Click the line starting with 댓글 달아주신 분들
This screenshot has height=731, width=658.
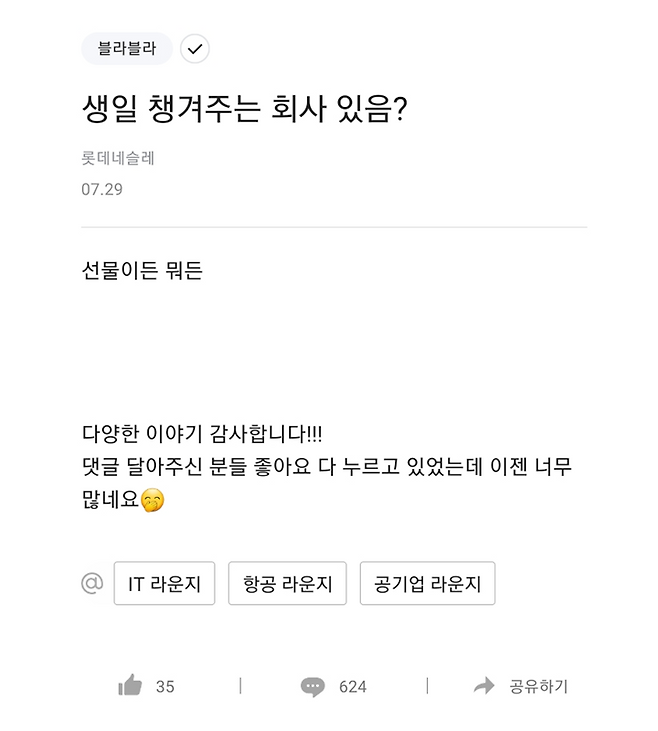tap(326, 466)
